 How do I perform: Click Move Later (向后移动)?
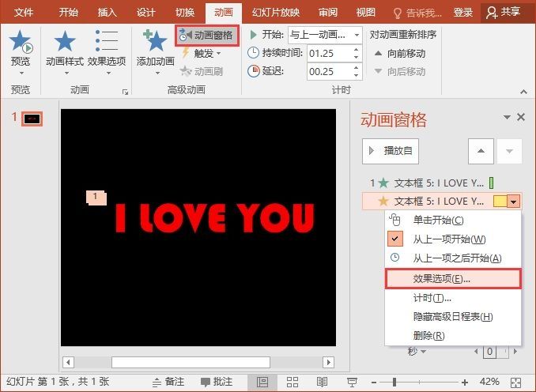pos(400,71)
